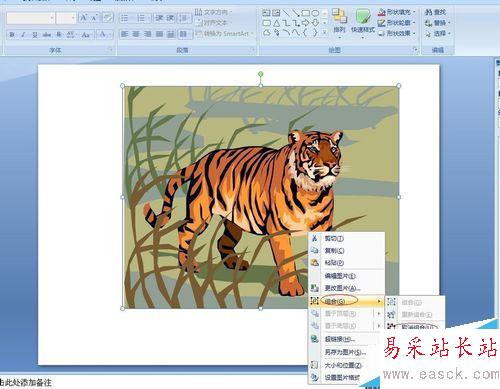Open the 段落 paragraph dialog launcher
The width and height of the screenshot is (500, 389).
pyautogui.click(x=253, y=50)
